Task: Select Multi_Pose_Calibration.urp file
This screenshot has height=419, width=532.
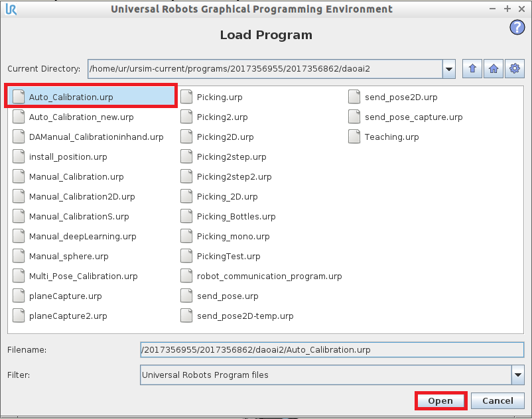Action: click(x=76, y=276)
